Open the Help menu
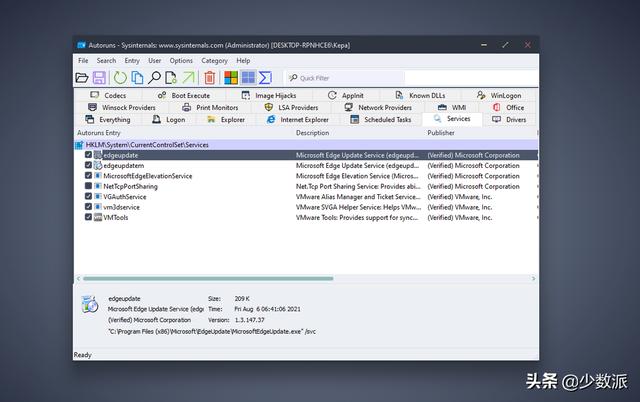640x402 pixels. (x=243, y=60)
